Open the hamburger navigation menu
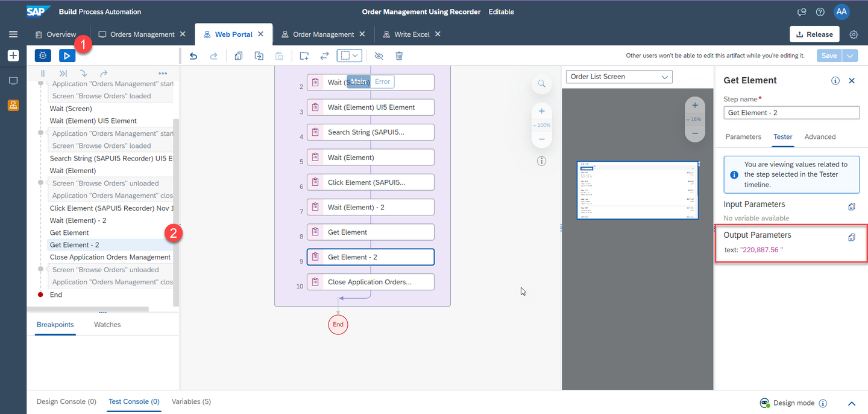Image resolution: width=868 pixels, height=414 pixels. click(13, 34)
